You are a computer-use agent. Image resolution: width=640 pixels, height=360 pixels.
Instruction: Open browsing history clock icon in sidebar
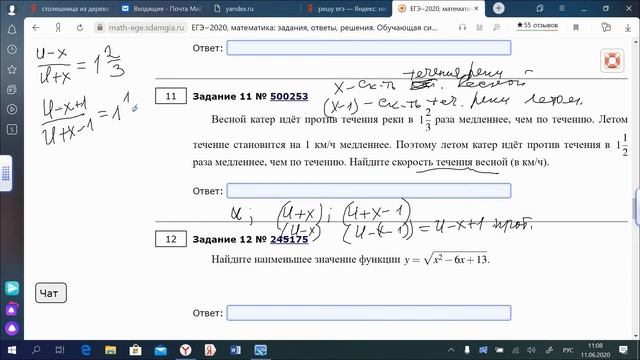tap(12, 49)
